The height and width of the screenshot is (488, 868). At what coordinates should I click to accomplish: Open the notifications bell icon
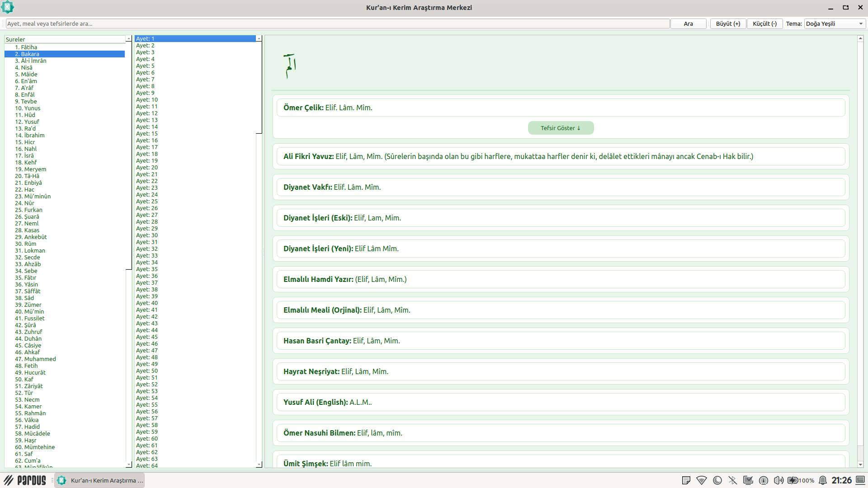pos(823,480)
